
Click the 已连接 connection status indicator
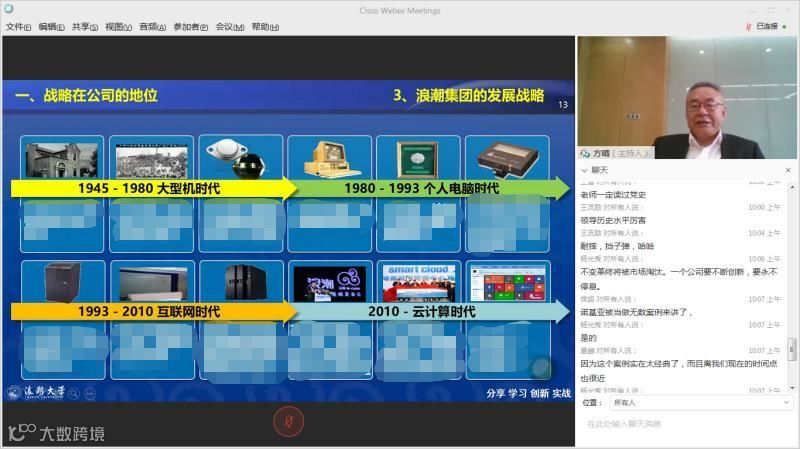[x=771, y=26]
